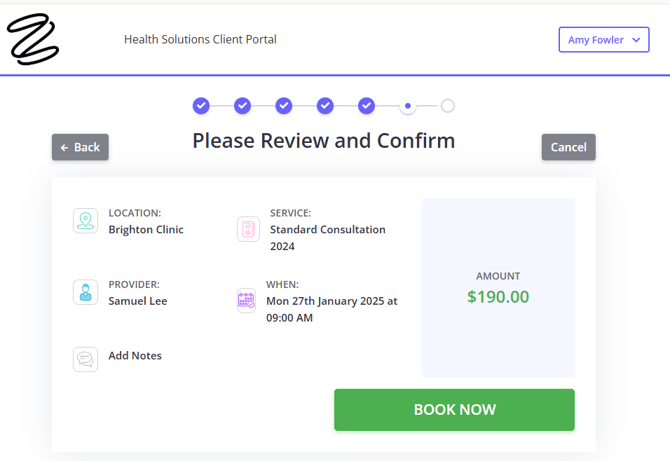The image size is (670, 461).
Task: Click the chevron beside Amy Fowler
Action: 637,40
